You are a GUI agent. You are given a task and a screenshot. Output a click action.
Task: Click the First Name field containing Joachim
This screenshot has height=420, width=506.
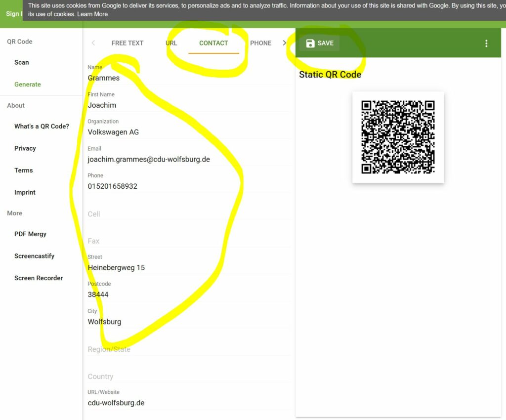[189, 105]
